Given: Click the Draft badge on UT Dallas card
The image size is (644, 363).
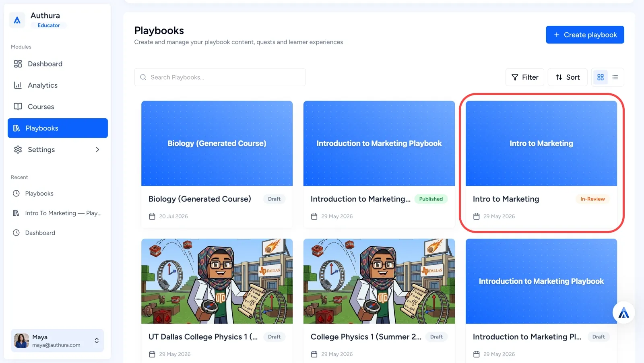Looking at the screenshot, I should tap(274, 337).
